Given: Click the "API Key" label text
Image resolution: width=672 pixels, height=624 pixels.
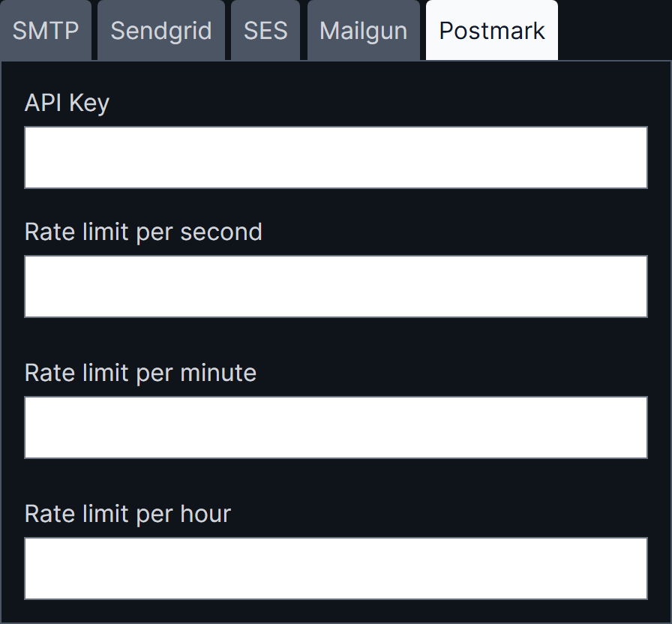Looking at the screenshot, I should 67,103.
